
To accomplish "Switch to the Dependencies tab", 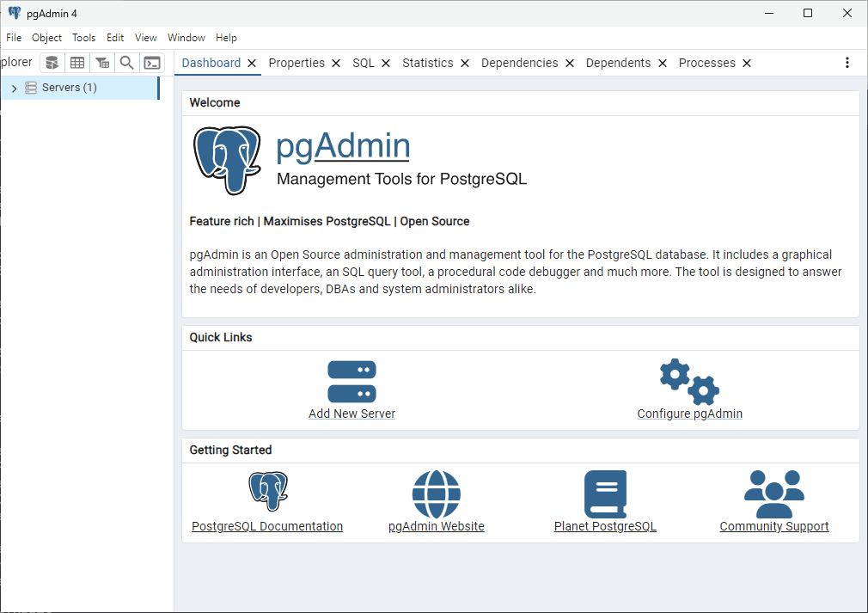I will tap(519, 63).
